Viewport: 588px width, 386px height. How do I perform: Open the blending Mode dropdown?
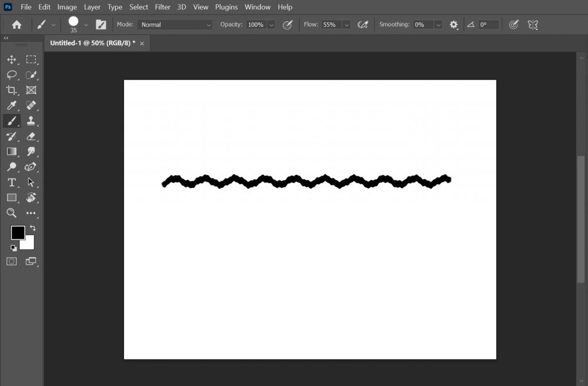(x=175, y=24)
